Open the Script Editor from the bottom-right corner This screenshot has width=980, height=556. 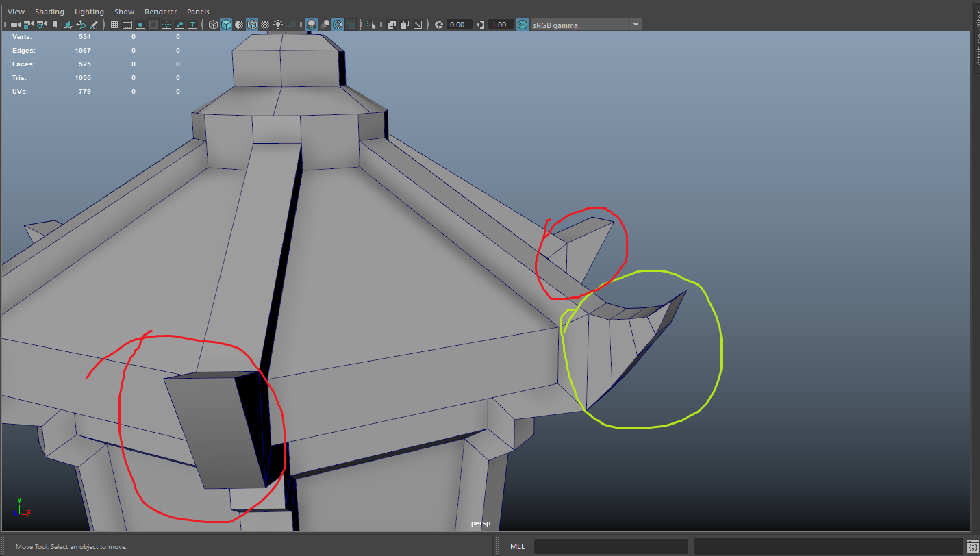[x=972, y=546]
